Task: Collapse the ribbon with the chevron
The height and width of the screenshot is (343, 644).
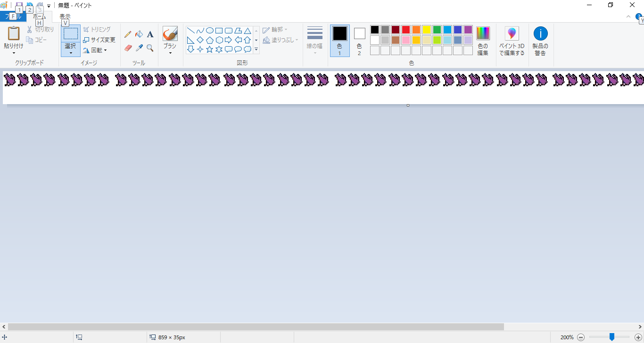Action: pos(628,16)
